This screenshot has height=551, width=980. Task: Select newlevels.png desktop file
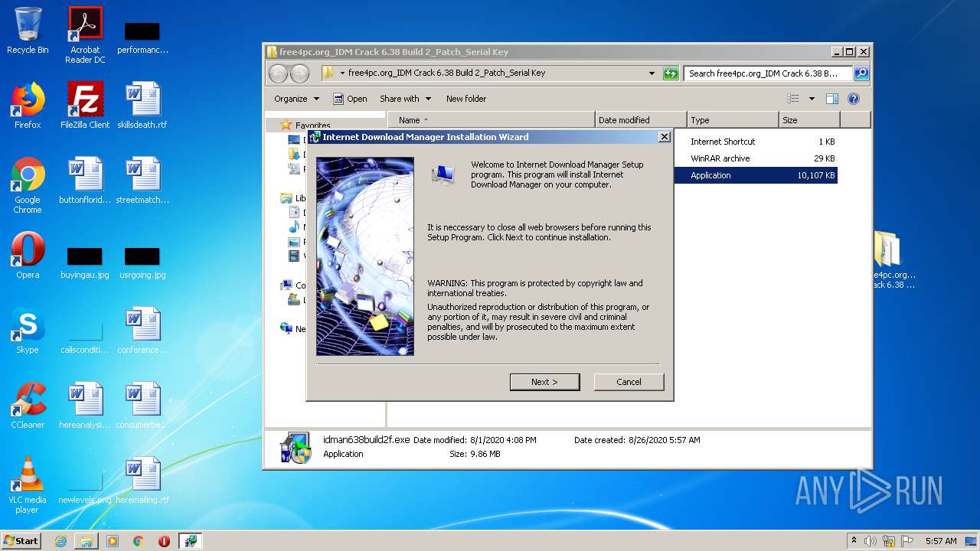point(85,487)
